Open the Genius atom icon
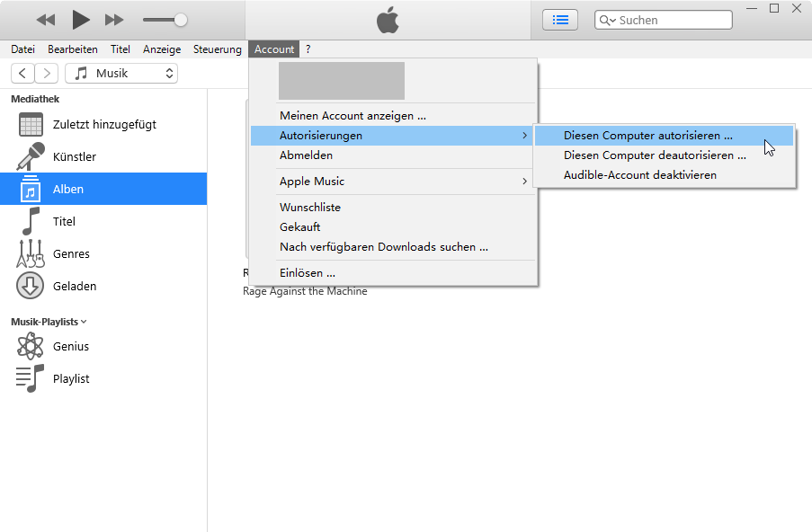 click(31, 347)
